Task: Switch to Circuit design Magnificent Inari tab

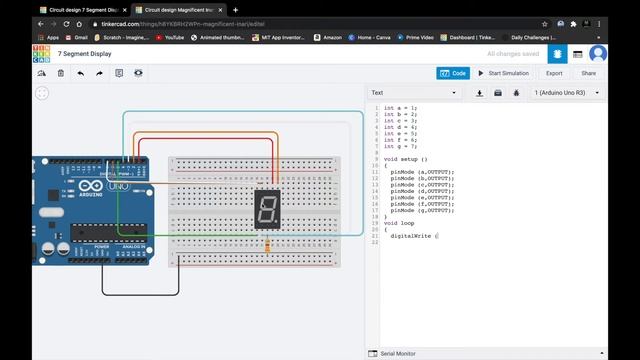Action: (179, 10)
